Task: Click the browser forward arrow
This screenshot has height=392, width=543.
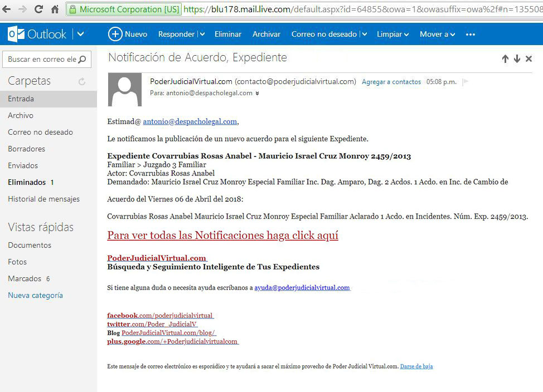Action: (22, 9)
